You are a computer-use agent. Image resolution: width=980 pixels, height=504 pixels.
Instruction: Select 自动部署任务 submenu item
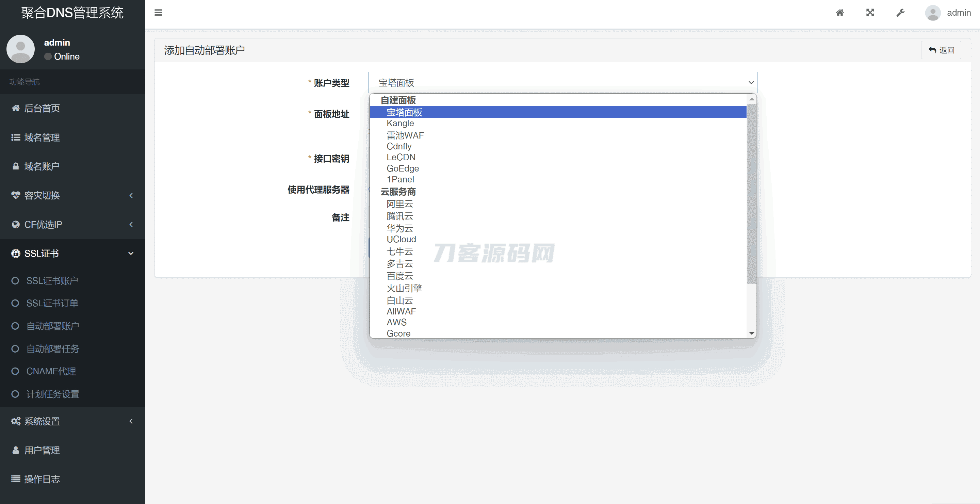click(x=52, y=349)
